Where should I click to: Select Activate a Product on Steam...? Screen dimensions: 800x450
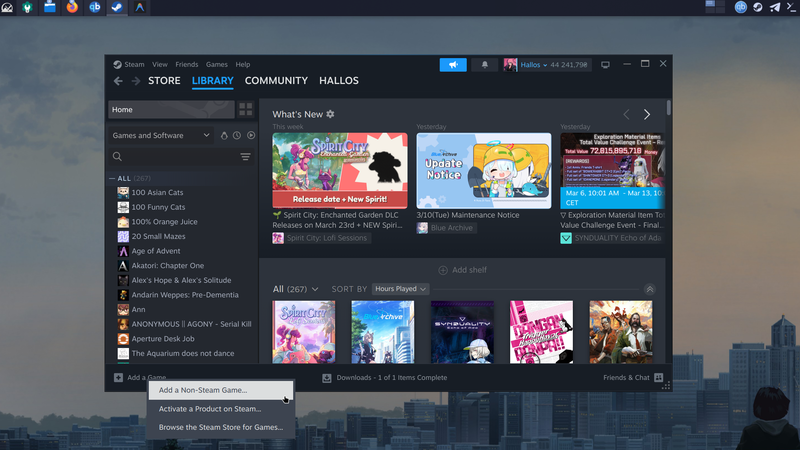pos(221,409)
